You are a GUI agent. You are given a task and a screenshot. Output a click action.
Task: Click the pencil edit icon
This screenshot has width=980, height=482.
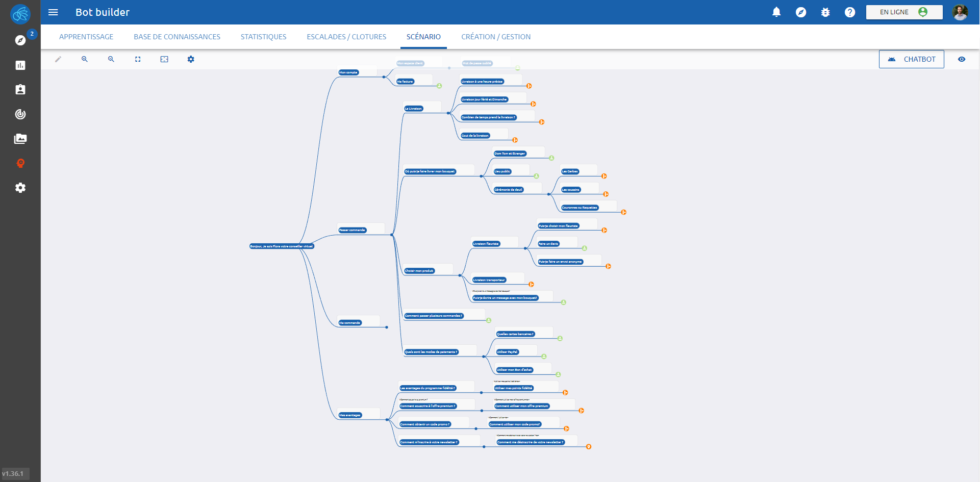[58, 59]
